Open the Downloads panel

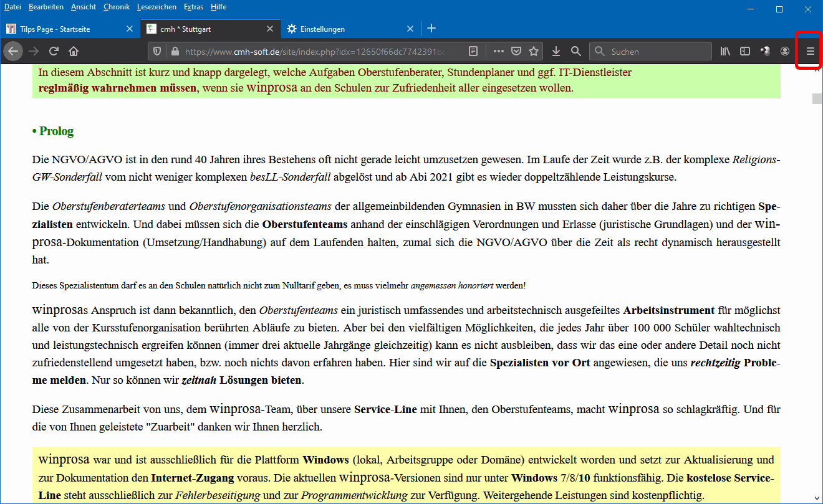pos(557,51)
